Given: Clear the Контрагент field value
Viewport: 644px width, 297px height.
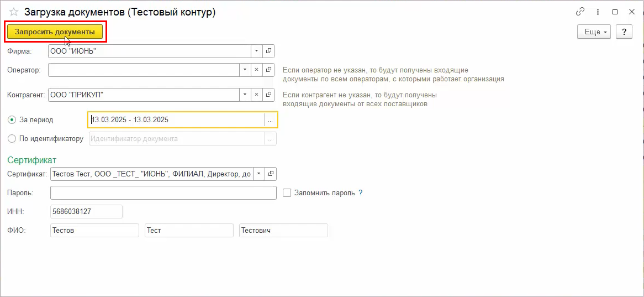Looking at the screenshot, I should (257, 95).
